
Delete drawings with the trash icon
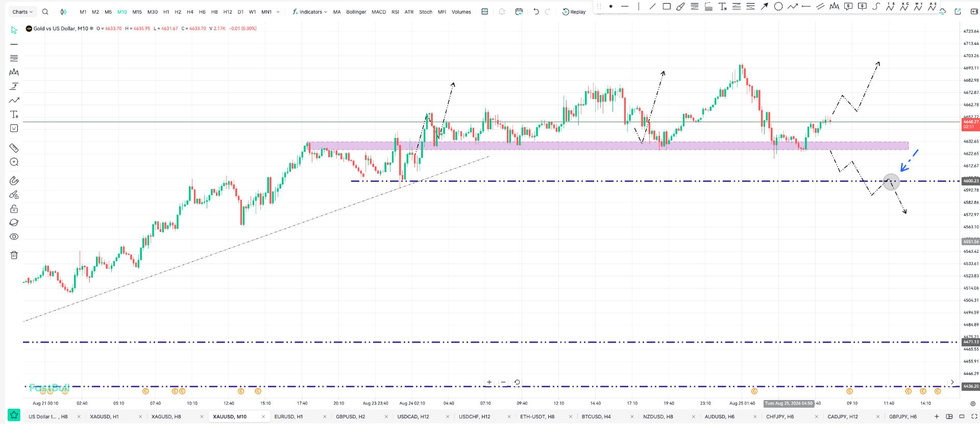[x=14, y=255]
